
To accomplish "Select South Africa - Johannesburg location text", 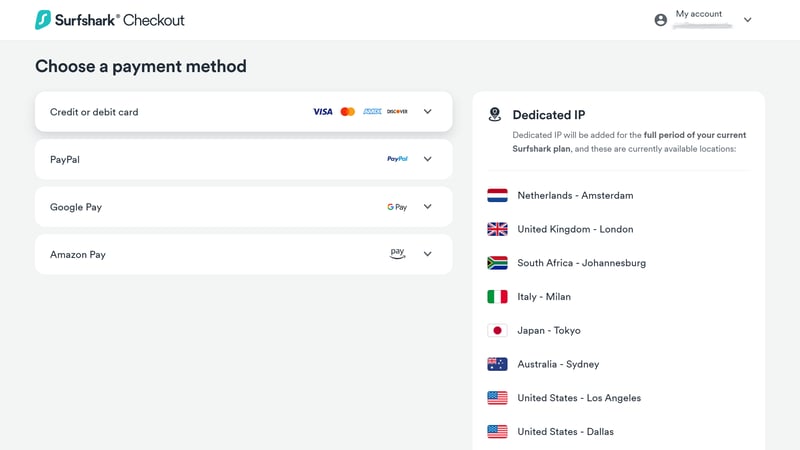I will pyautogui.click(x=582, y=263).
